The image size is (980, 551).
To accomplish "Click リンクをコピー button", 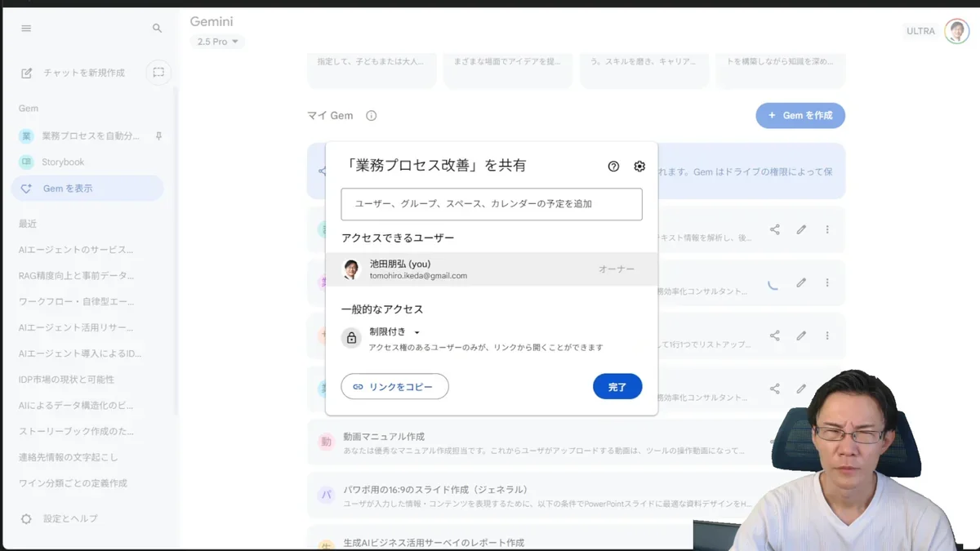I will (394, 387).
